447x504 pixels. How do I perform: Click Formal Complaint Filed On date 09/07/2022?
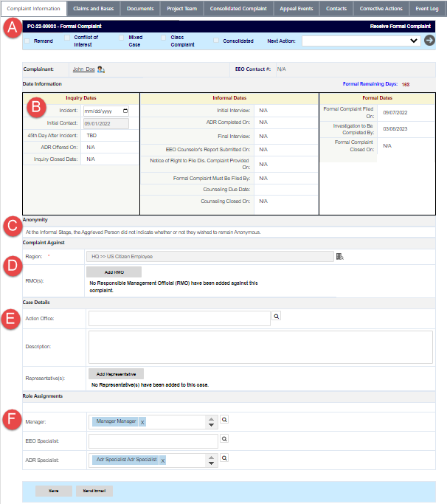point(395,113)
